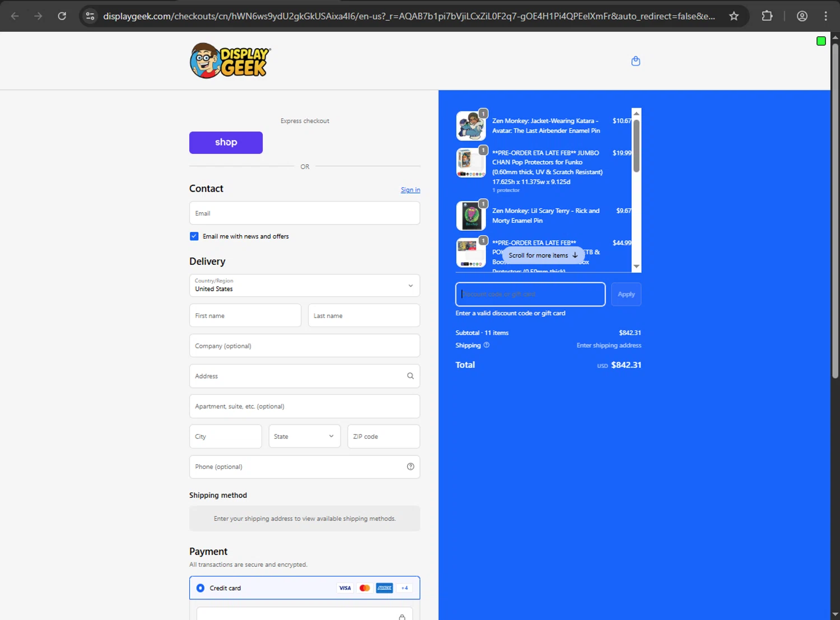The width and height of the screenshot is (840, 620).
Task: Open the shopping bag cart icon
Action: pos(636,61)
